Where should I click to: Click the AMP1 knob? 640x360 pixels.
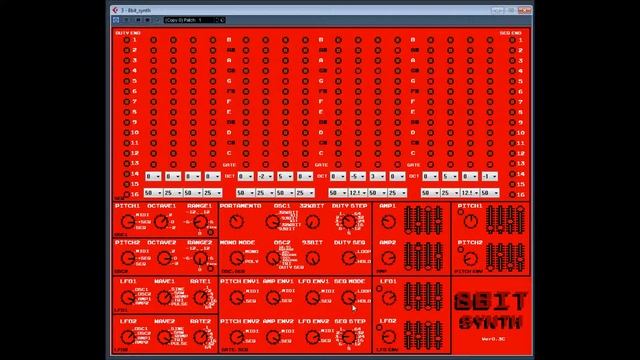coord(388,222)
